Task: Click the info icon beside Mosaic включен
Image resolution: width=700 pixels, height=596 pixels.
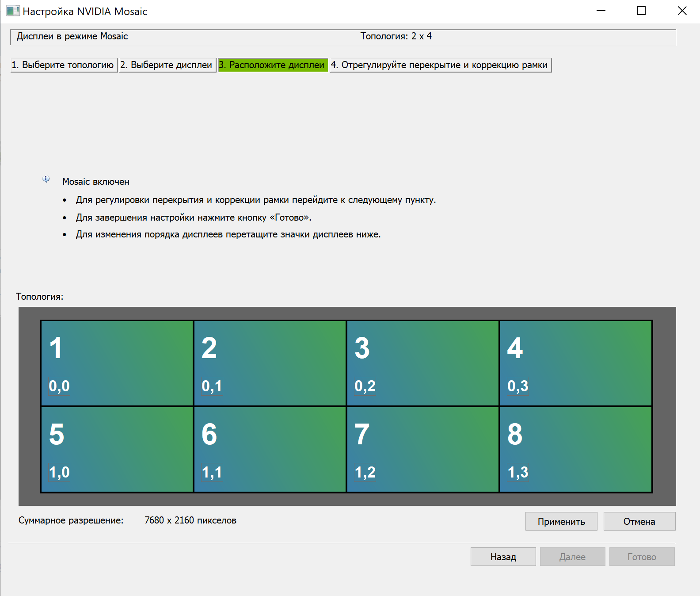Action: pyautogui.click(x=46, y=179)
